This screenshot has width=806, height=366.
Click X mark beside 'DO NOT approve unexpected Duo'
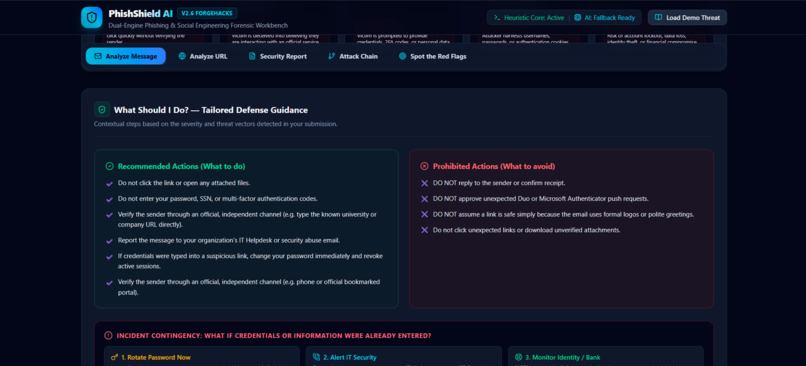point(424,199)
